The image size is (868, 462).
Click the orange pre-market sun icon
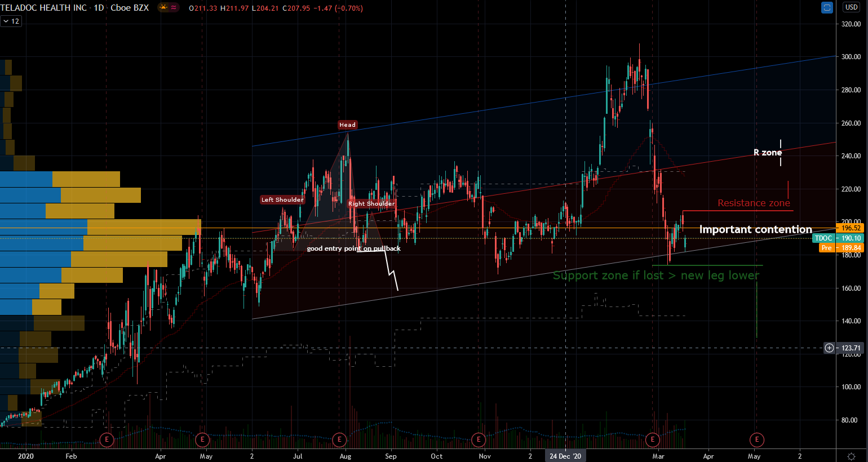163,8
